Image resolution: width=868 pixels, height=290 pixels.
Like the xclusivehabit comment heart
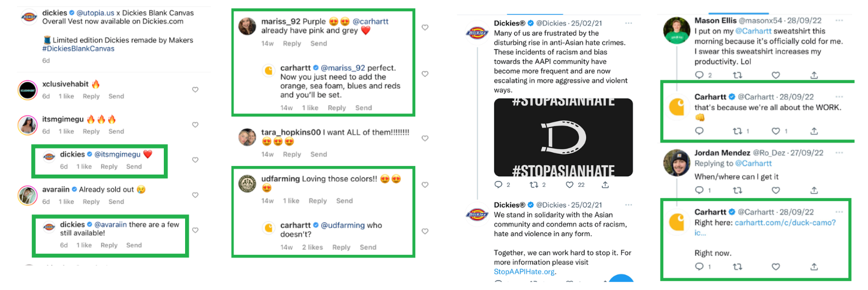pyautogui.click(x=195, y=90)
